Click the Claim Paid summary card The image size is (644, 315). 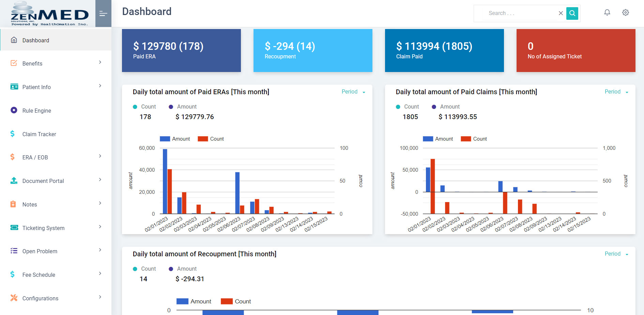tap(444, 51)
